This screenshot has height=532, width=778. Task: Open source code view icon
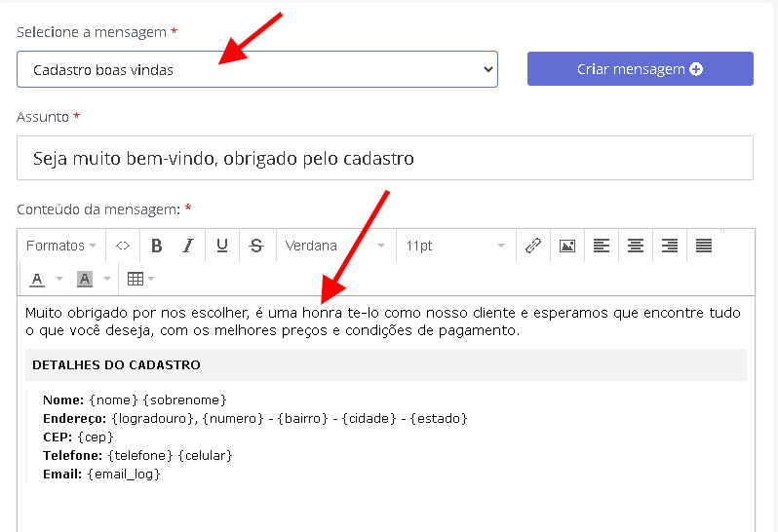[123, 246]
